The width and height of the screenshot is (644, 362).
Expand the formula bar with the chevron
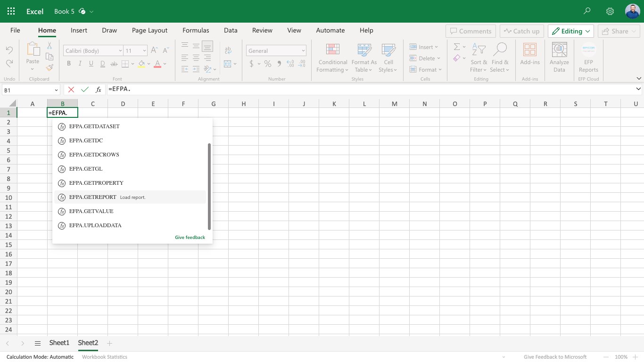coord(638,89)
